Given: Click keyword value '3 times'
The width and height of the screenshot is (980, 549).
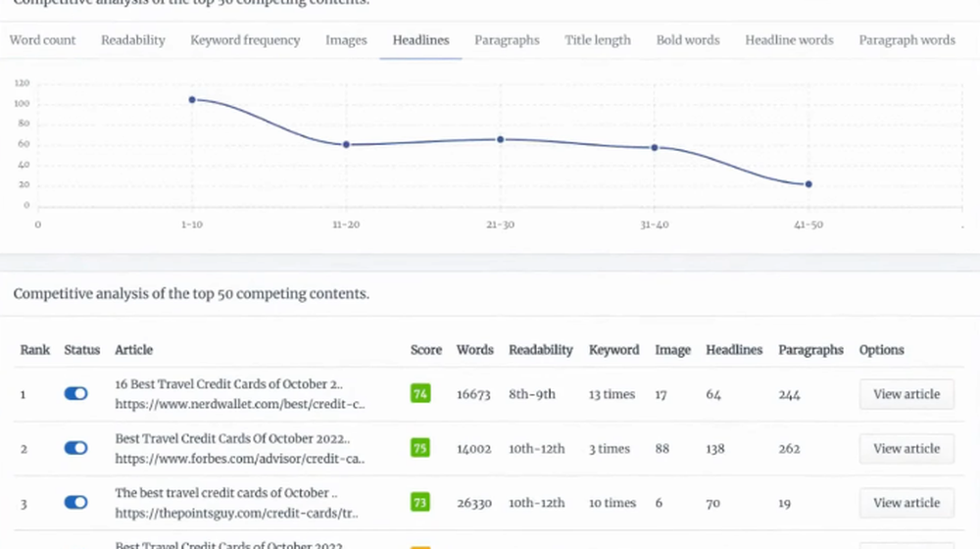Looking at the screenshot, I should [x=610, y=449].
